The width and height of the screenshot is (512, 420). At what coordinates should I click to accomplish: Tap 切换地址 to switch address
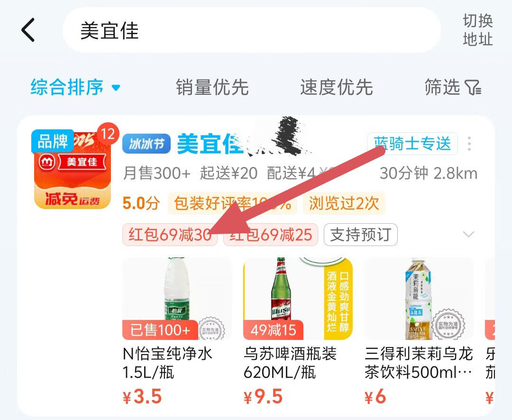(478, 30)
